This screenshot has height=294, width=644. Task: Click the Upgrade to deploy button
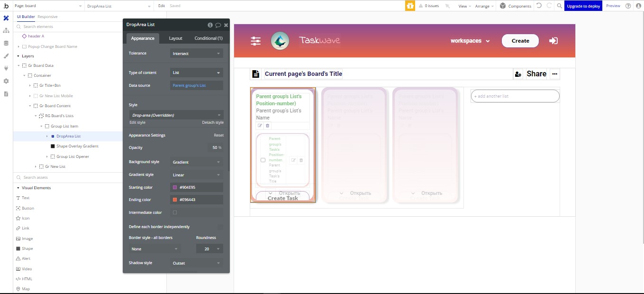tap(583, 6)
